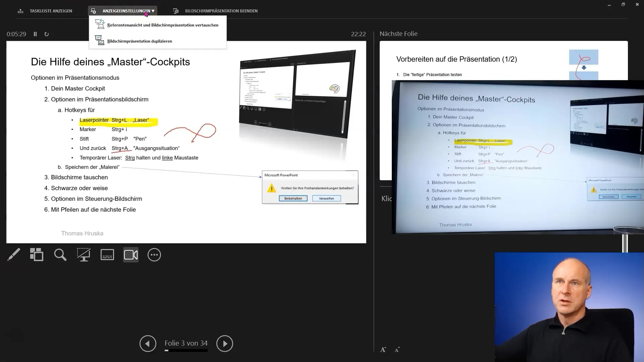The image size is (644, 362).
Task: Restore down the presenter view window
Action: [x=623, y=5]
